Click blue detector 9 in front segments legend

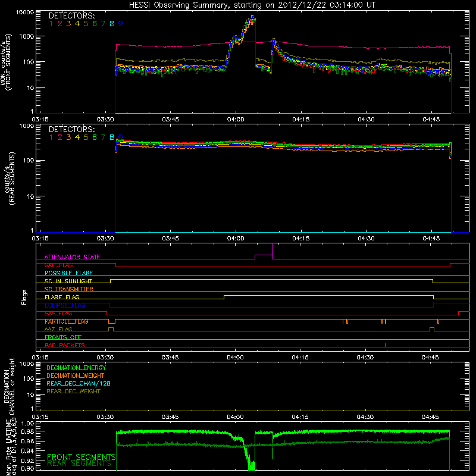[x=121, y=24]
